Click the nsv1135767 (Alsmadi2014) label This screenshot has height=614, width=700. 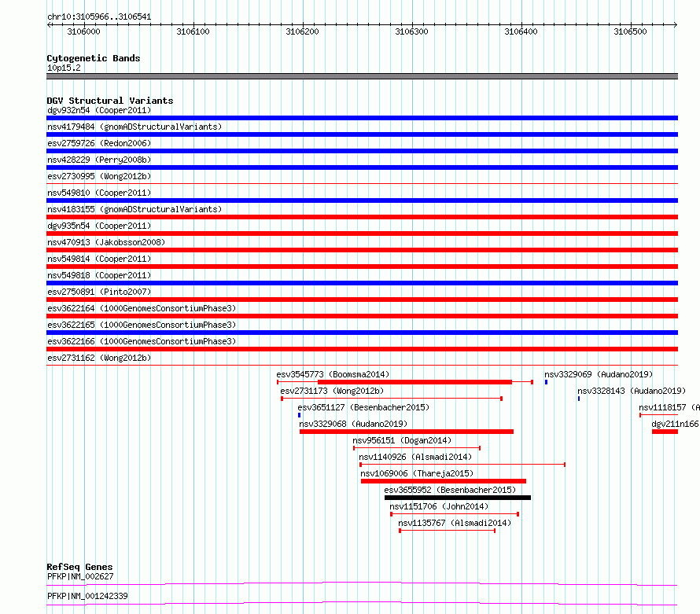[x=455, y=523]
